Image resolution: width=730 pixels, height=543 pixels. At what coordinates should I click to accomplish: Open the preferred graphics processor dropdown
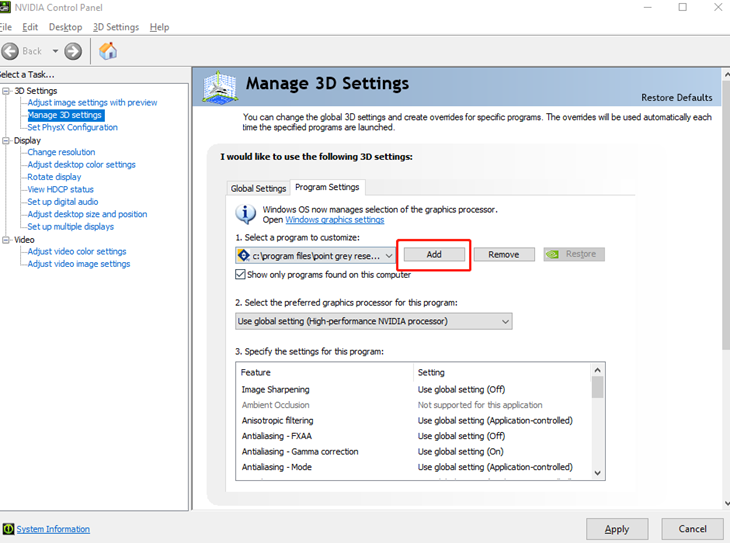pos(373,321)
